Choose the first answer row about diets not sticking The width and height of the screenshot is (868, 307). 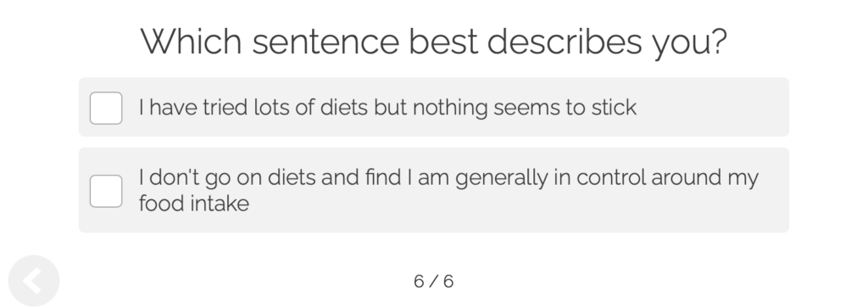point(434,107)
